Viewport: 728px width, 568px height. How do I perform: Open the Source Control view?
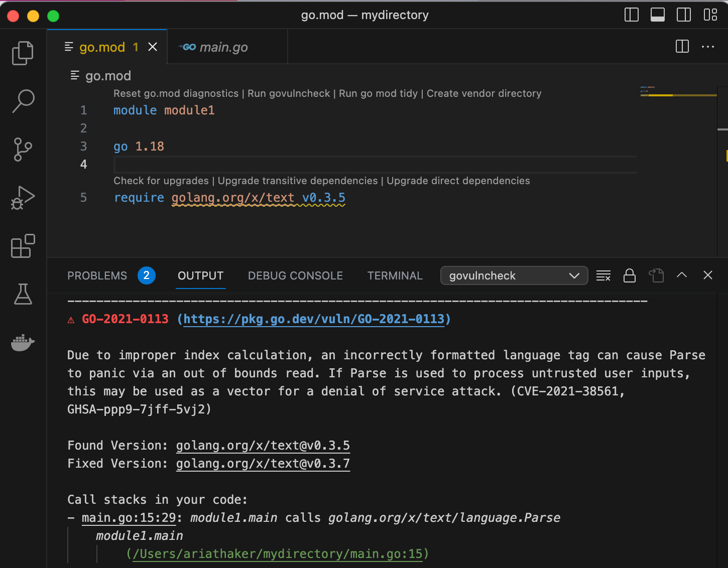pyautogui.click(x=22, y=149)
